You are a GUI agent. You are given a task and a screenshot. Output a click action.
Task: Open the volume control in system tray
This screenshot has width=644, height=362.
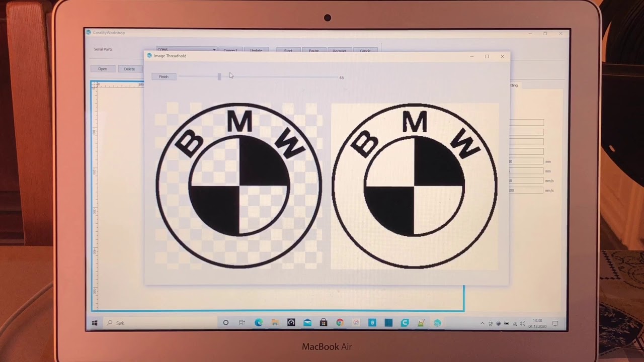(522, 323)
